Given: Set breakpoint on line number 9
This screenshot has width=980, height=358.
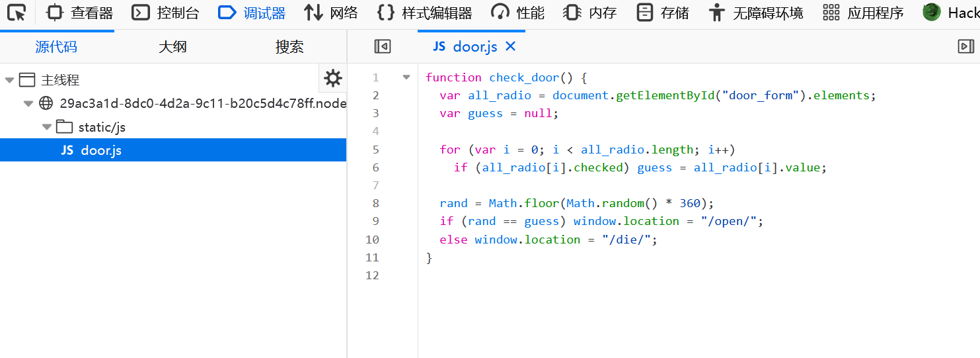Looking at the screenshot, I should pyautogui.click(x=375, y=221).
